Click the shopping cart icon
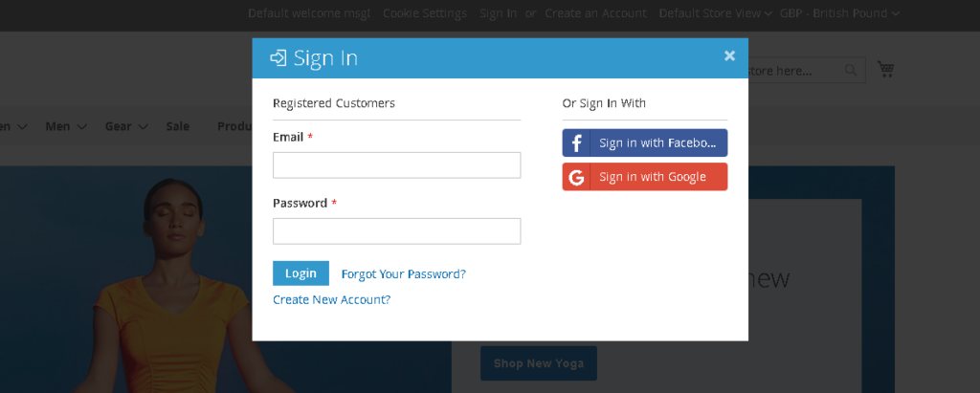 click(x=886, y=70)
